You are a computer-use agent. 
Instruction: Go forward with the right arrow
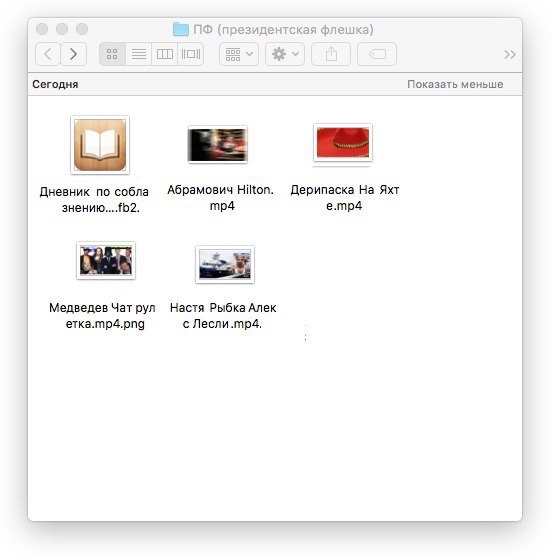[74, 54]
